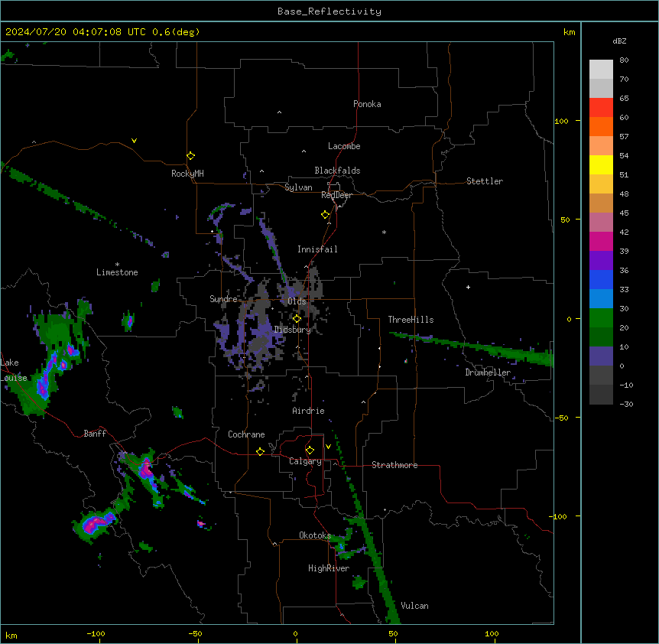Click the Sundre town label
659x644 pixels.
pyautogui.click(x=223, y=299)
